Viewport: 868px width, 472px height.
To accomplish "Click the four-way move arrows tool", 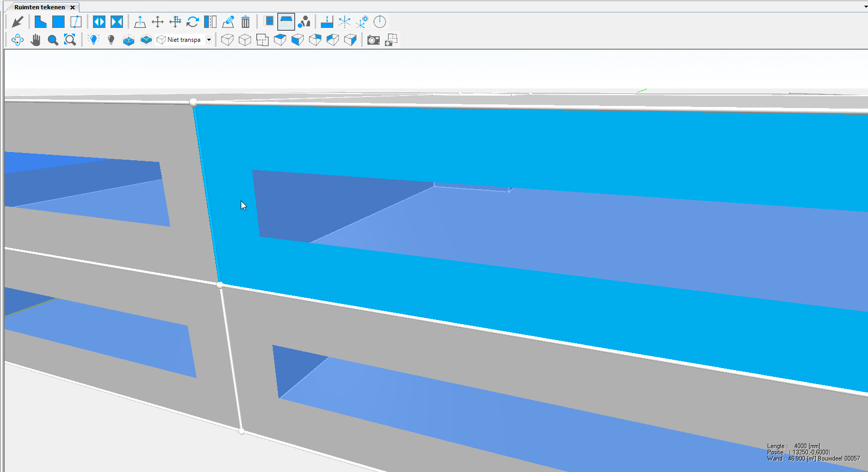I will [158, 22].
